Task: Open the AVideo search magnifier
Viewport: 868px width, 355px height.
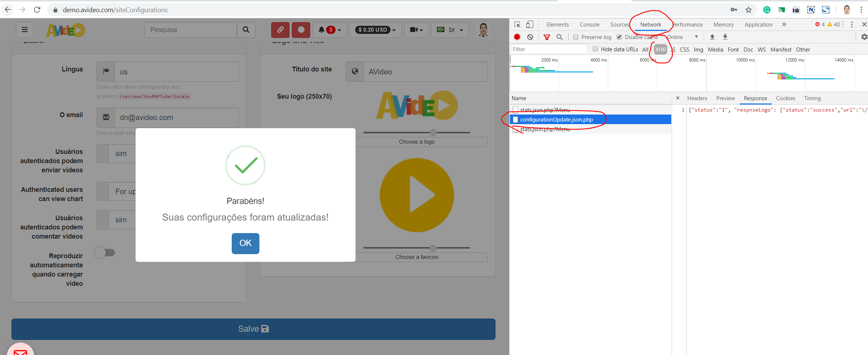Action: tap(246, 30)
